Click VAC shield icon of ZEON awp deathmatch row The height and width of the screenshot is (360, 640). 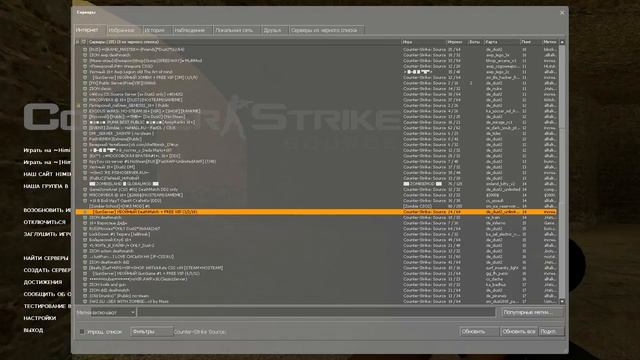tap(85, 55)
